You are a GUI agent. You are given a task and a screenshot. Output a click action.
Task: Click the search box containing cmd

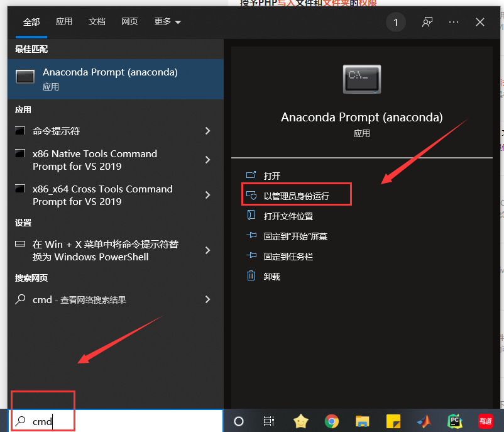tap(116, 421)
